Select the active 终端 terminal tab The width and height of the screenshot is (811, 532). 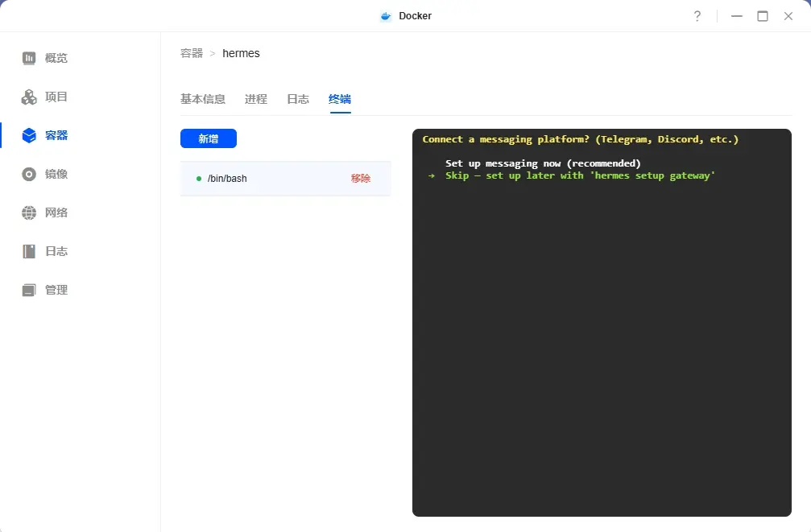coord(339,99)
